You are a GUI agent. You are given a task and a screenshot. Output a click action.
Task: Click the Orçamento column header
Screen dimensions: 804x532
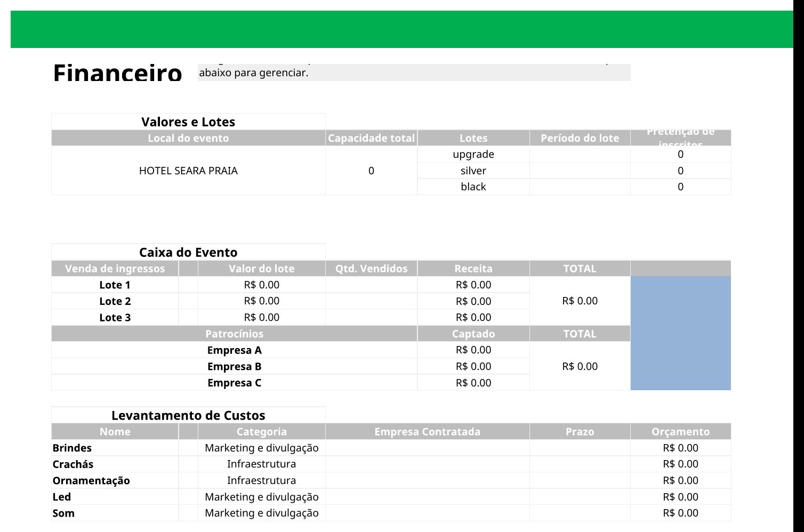coord(680,432)
